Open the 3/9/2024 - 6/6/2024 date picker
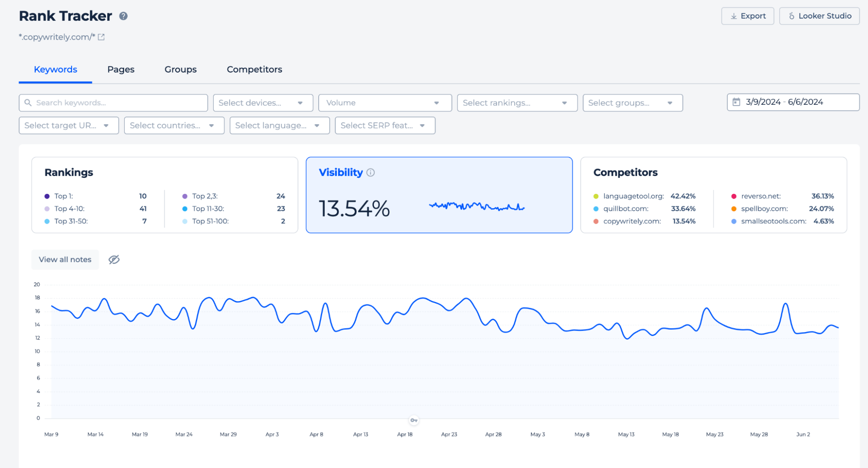868x468 pixels. [793, 102]
